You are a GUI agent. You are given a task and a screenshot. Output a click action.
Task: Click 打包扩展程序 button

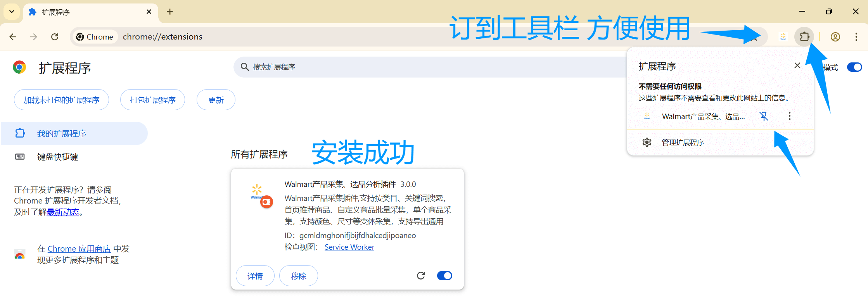coord(152,100)
